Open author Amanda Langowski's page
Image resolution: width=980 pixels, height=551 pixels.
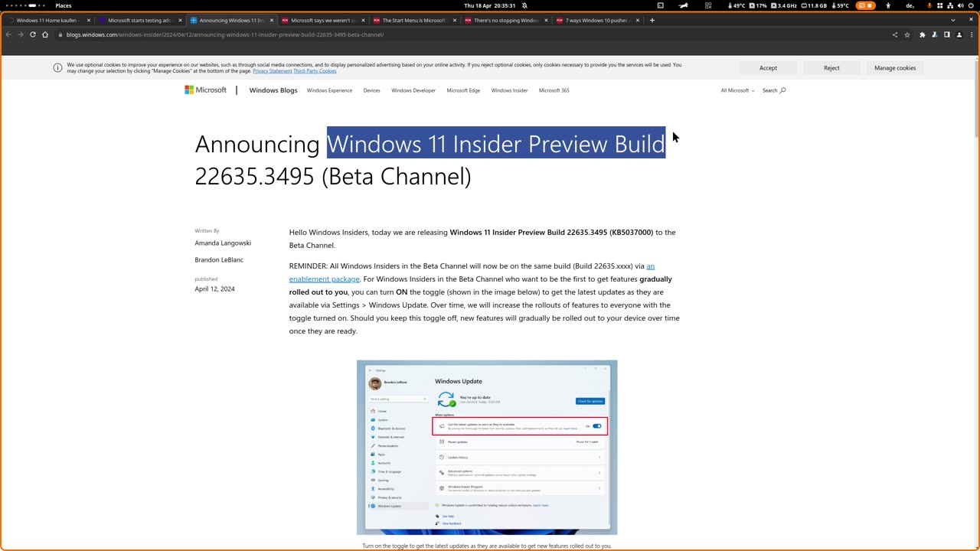click(x=223, y=243)
